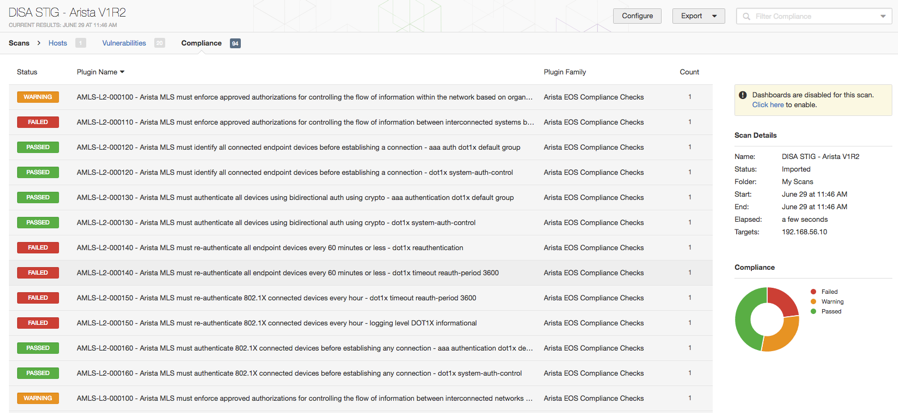Focus the Filter Compliance search field

click(x=814, y=17)
